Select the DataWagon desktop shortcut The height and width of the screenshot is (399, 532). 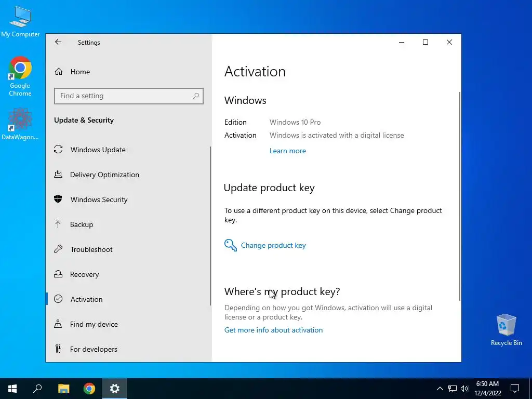tap(20, 124)
